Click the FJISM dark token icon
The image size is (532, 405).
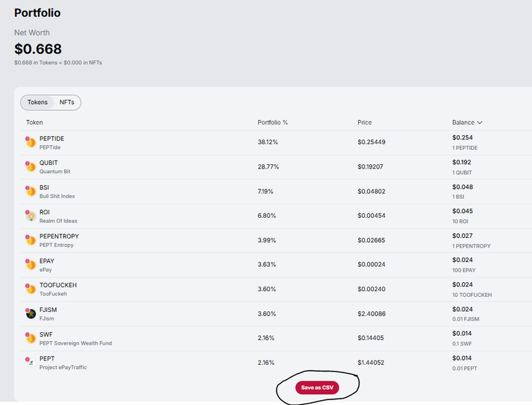(30, 313)
